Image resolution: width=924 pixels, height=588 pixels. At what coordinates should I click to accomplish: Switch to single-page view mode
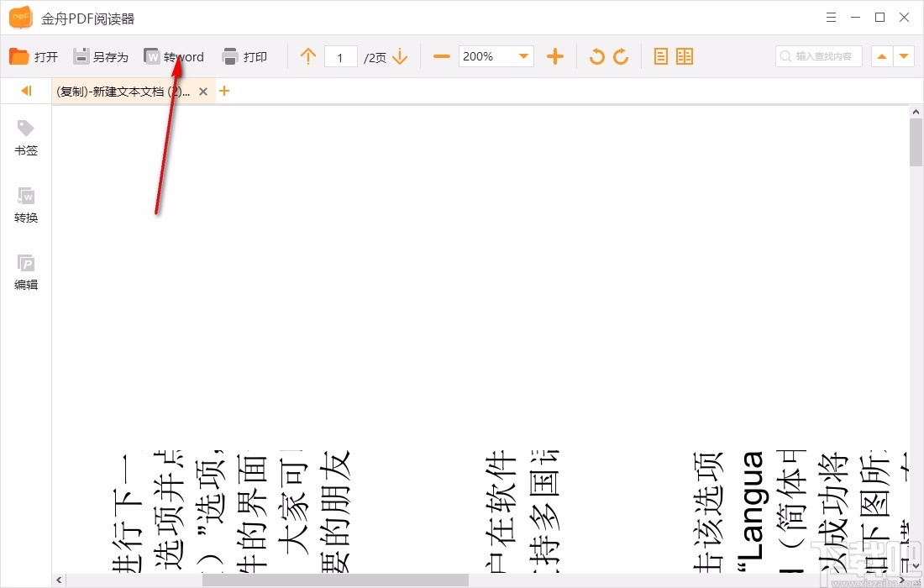point(661,56)
